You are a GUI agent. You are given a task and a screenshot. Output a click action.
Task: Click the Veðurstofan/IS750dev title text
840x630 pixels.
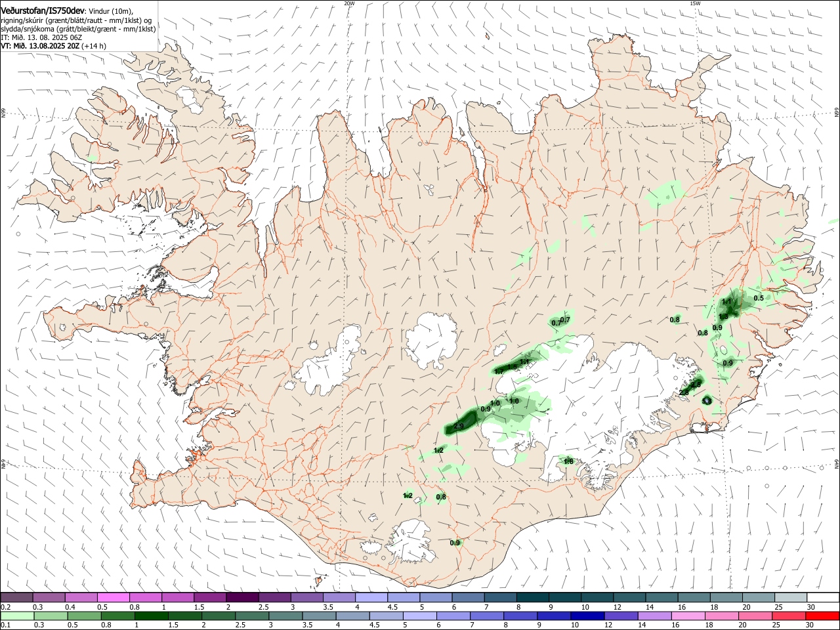tap(43, 10)
